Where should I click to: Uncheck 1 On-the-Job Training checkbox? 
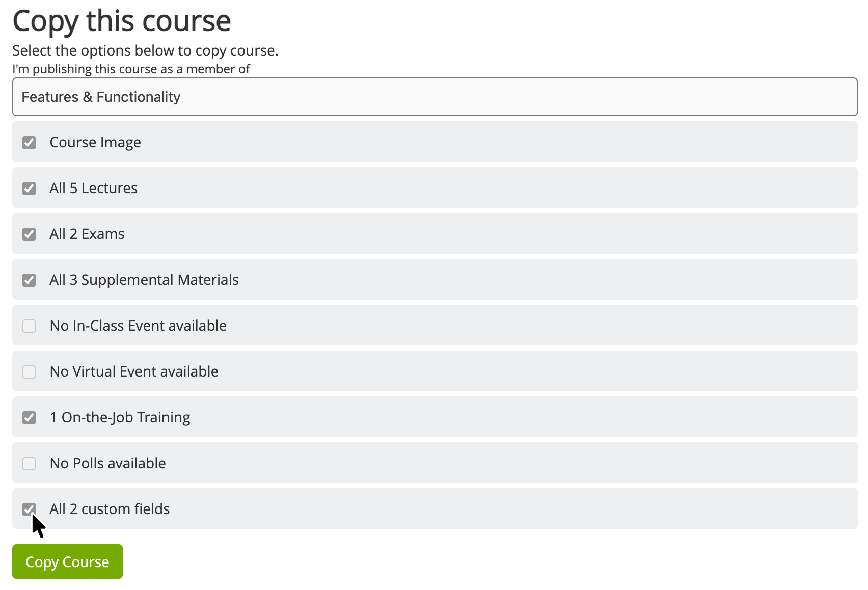[x=29, y=418]
